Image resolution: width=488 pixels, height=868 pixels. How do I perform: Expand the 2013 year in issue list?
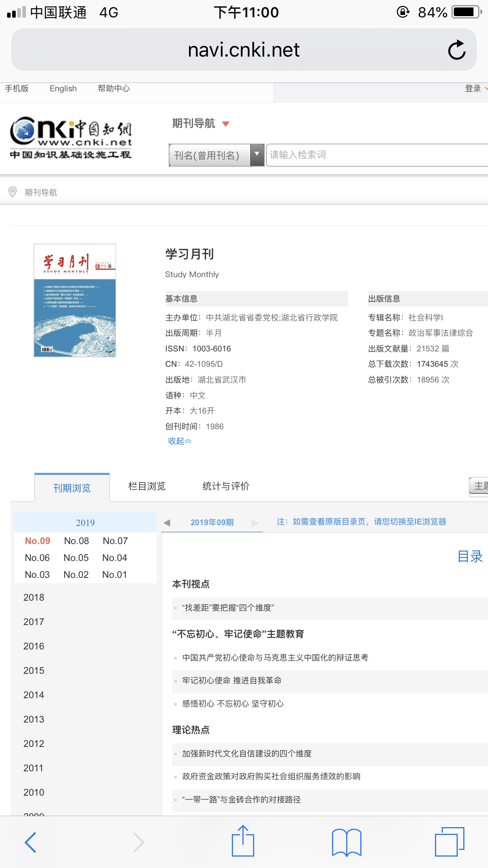click(34, 719)
